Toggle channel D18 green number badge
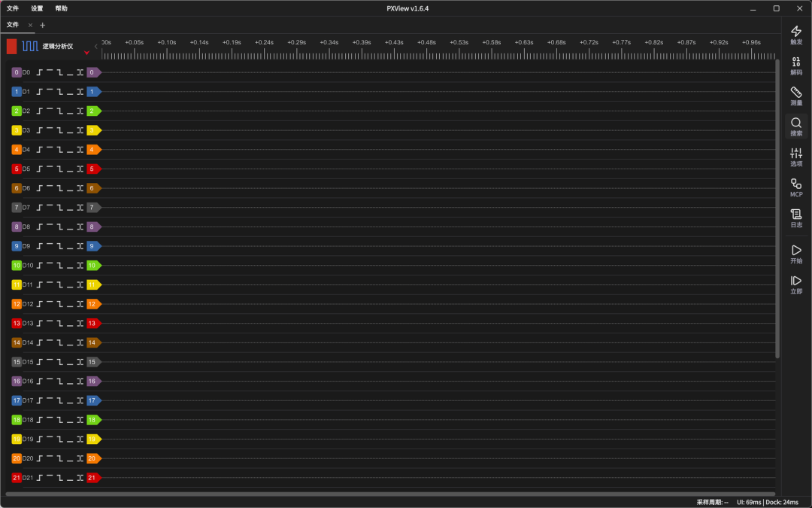Image resolution: width=812 pixels, height=508 pixels. 17,420
